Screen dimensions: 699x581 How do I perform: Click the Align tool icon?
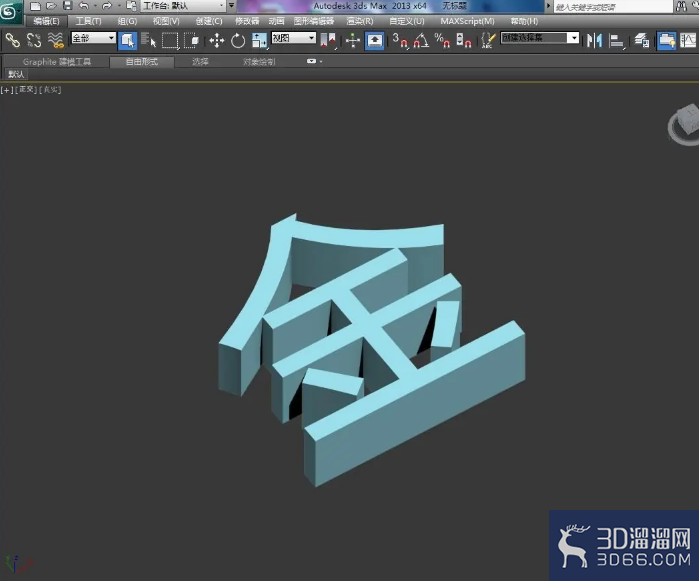617,41
